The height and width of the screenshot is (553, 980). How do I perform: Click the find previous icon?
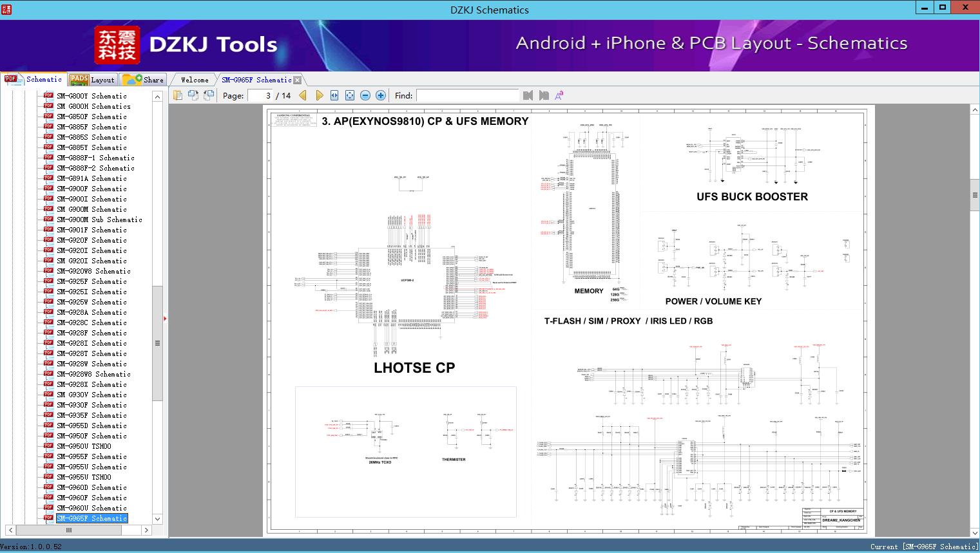tap(528, 95)
